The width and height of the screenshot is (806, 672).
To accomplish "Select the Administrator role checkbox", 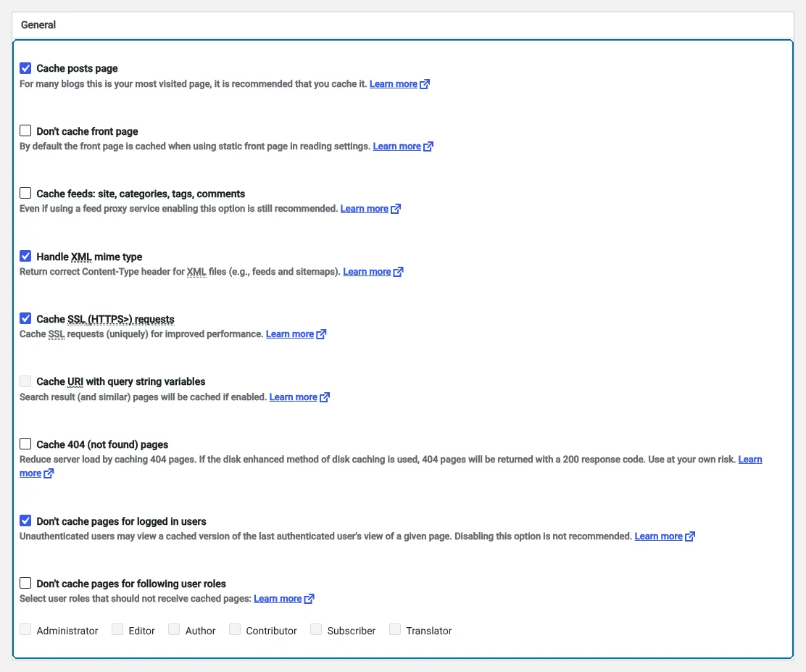I will 25,630.
